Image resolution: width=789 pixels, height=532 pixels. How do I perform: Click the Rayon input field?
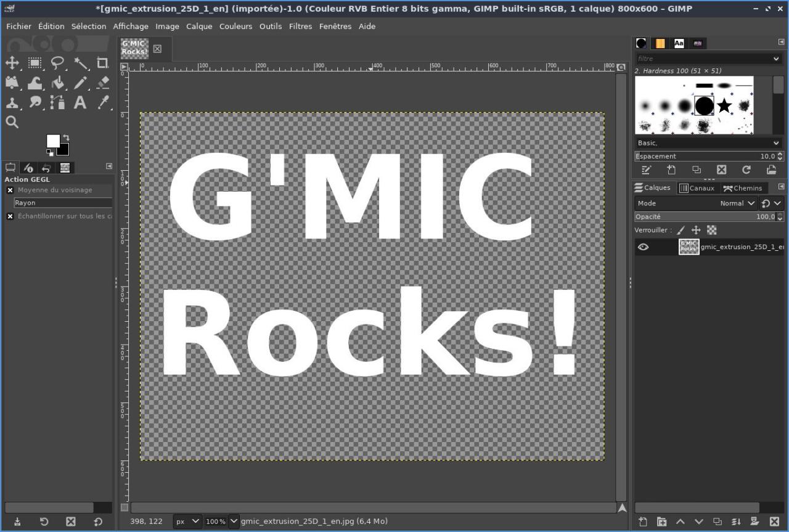click(63, 203)
